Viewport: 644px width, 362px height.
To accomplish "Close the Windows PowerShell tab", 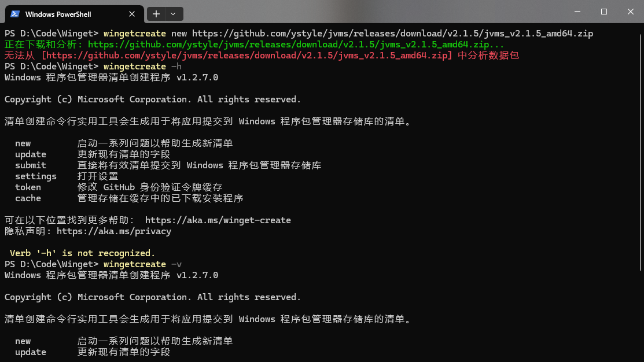I will (x=131, y=14).
